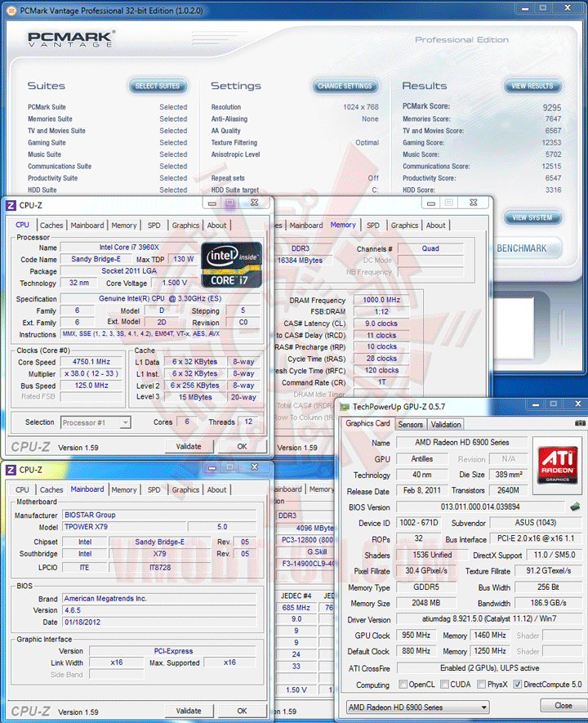Click the Gaming Suite row in Suites
The width and height of the screenshot is (588, 723).
point(107,143)
